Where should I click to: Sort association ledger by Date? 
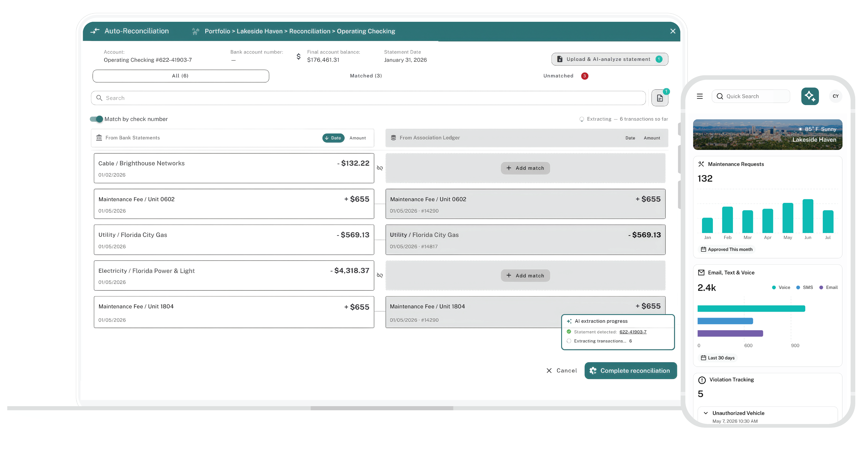[630, 138]
